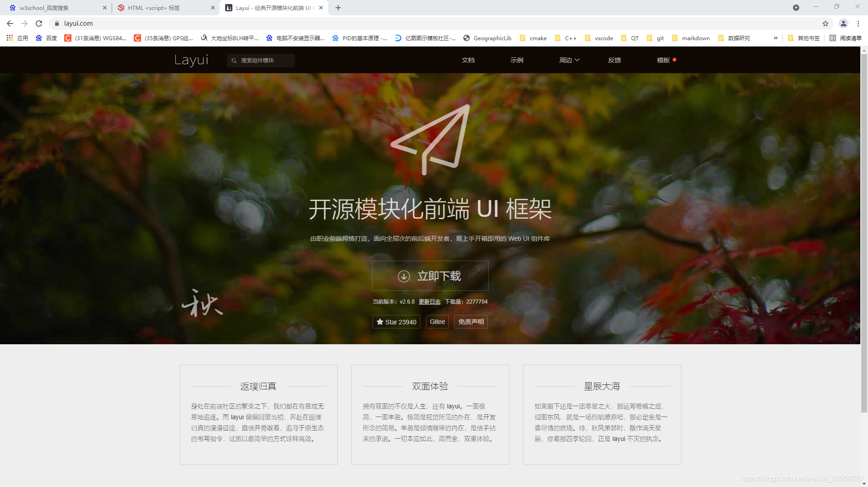Go to the 示例 nav item
868x487 pixels.
pos(517,60)
